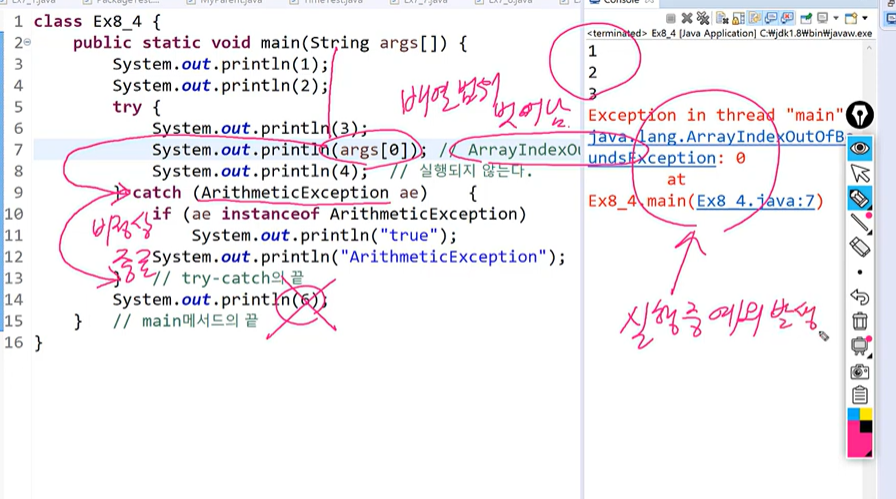Select the eraser tool on the annotation toolbar
The height and width of the screenshot is (499, 896).
pyautogui.click(x=860, y=247)
